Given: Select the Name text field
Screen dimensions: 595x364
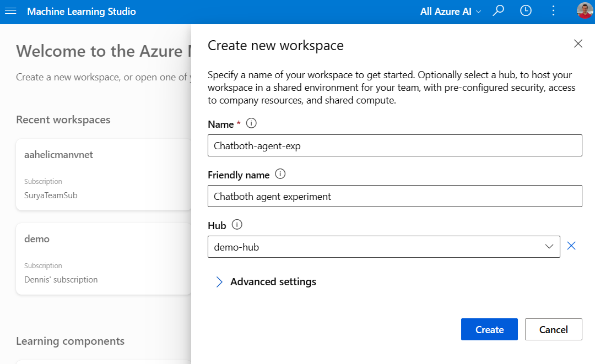Looking at the screenshot, I should (394, 145).
